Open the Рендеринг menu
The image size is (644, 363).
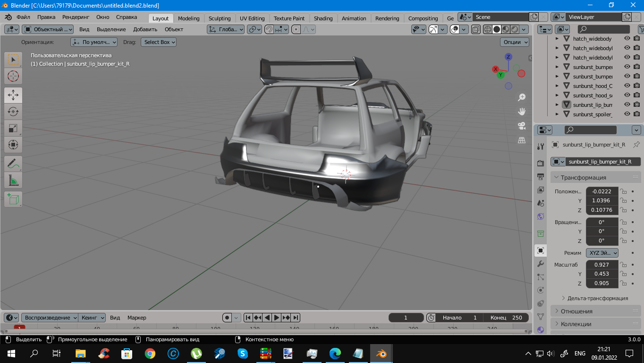point(76,17)
